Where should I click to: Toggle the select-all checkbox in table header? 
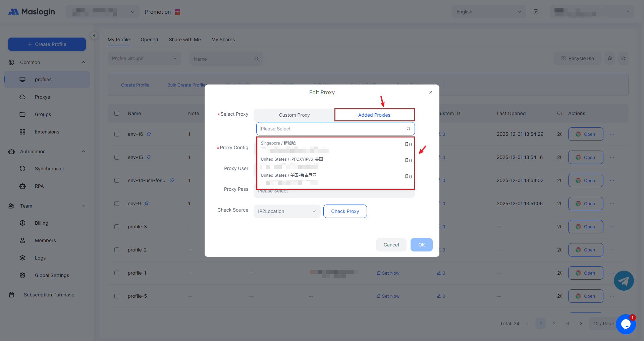point(117,113)
